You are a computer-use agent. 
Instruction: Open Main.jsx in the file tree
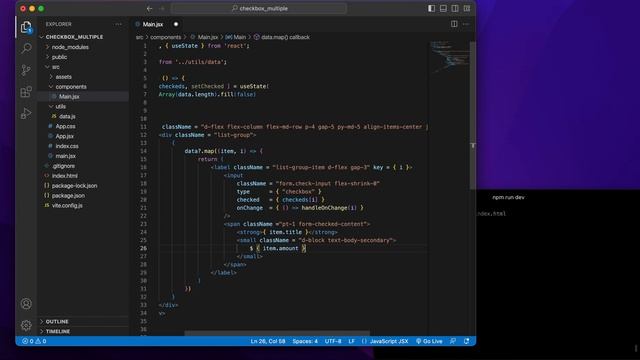click(x=69, y=97)
